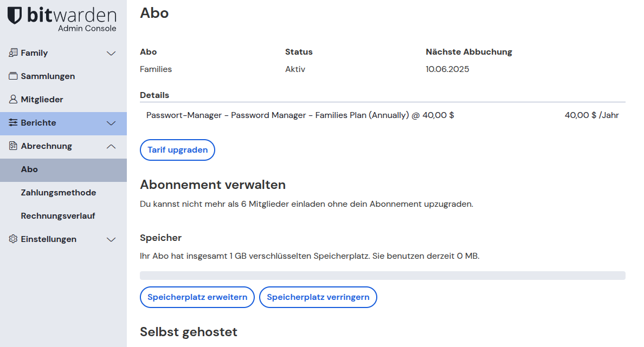Select the Abo sidebar entry
Screen dimensions: 644x347
tap(63, 170)
